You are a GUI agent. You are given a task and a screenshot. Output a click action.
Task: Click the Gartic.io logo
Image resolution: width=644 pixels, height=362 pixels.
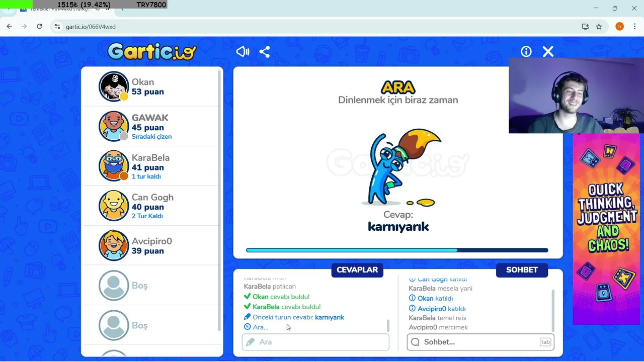[x=151, y=51]
